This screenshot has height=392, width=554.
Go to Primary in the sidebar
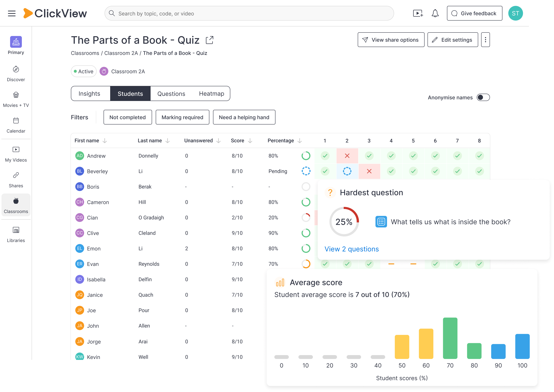[16, 46]
